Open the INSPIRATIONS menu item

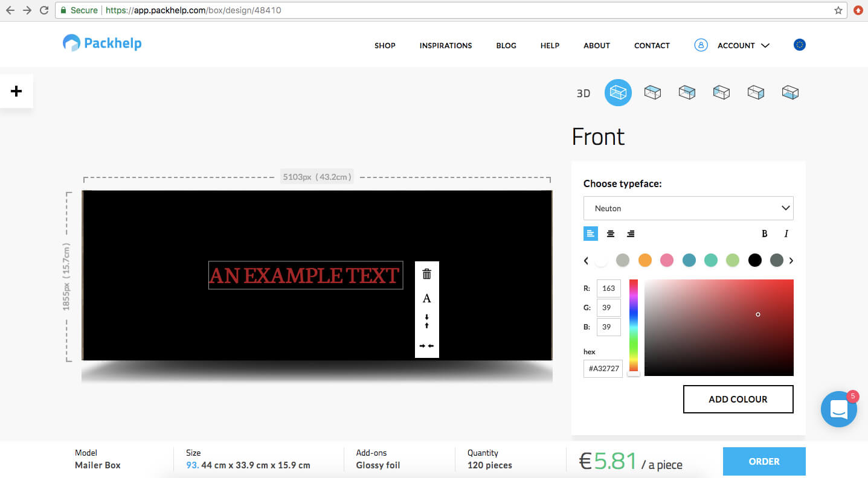coord(446,45)
